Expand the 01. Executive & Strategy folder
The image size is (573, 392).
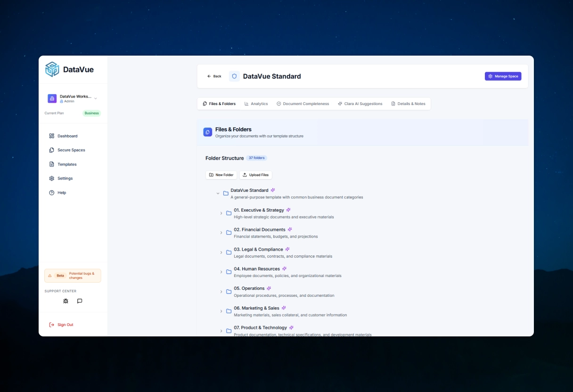tap(221, 213)
